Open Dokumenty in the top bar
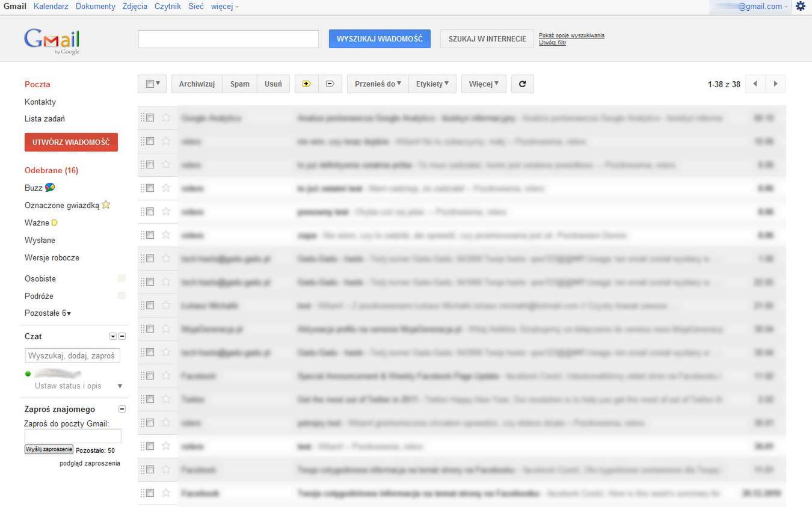The width and height of the screenshot is (812, 507). [96, 7]
